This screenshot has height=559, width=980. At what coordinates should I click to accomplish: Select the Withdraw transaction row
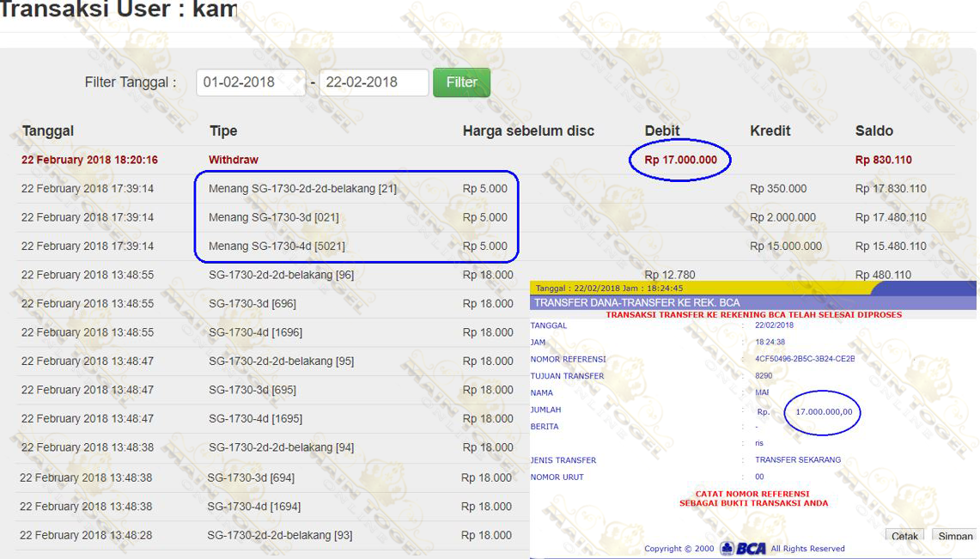tap(234, 161)
